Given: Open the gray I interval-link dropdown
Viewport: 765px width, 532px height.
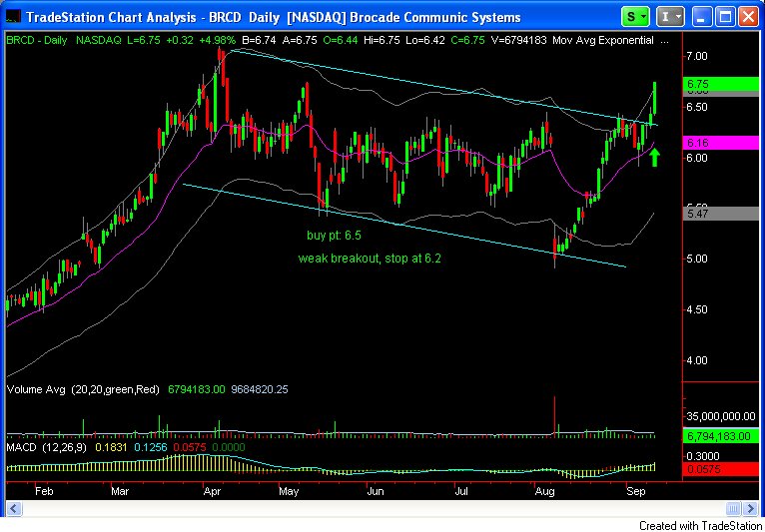Looking at the screenshot, I should 670,18.
